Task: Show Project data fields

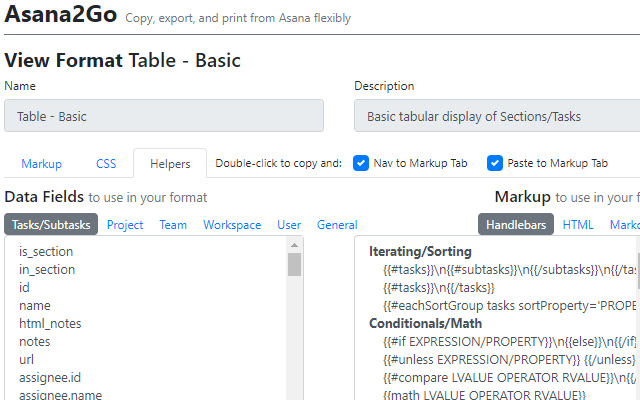Action: (x=125, y=224)
